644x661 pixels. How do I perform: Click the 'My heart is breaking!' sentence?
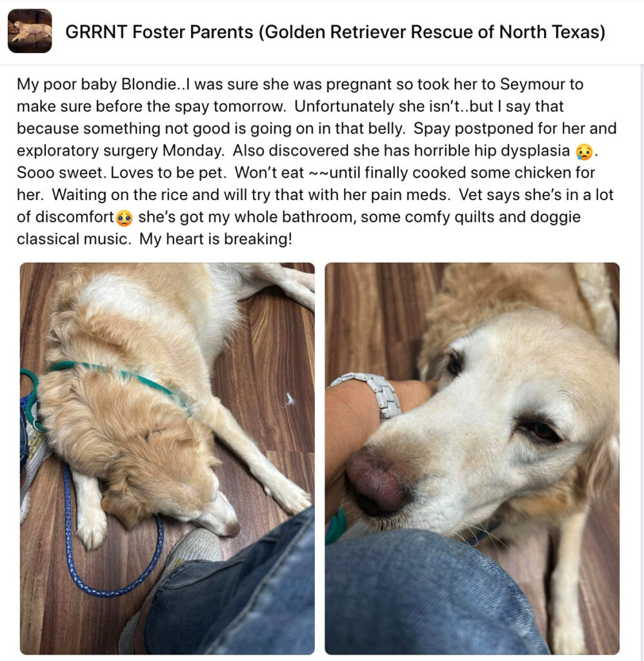point(216,239)
